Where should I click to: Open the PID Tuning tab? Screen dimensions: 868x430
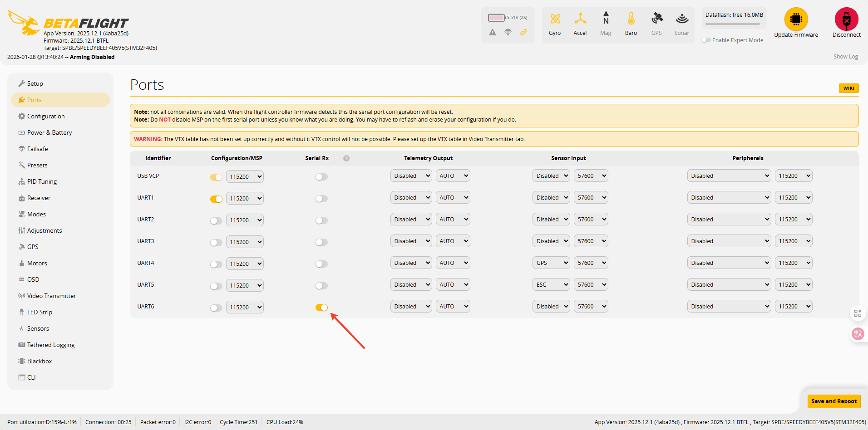[x=42, y=181]
